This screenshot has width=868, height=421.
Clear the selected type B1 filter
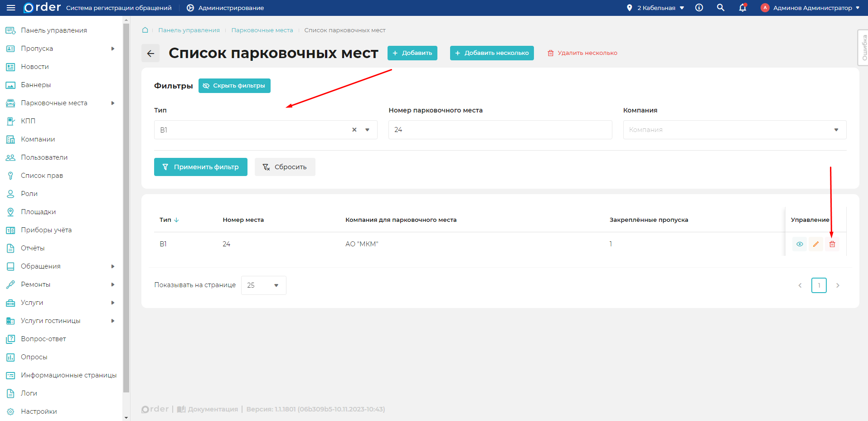(x=354, y=130)
